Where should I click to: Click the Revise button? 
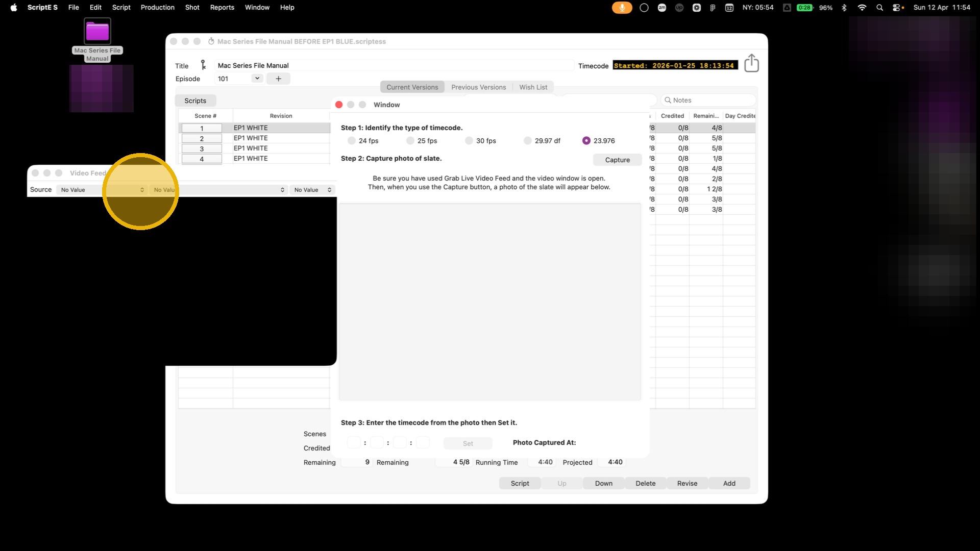[687, 483]
